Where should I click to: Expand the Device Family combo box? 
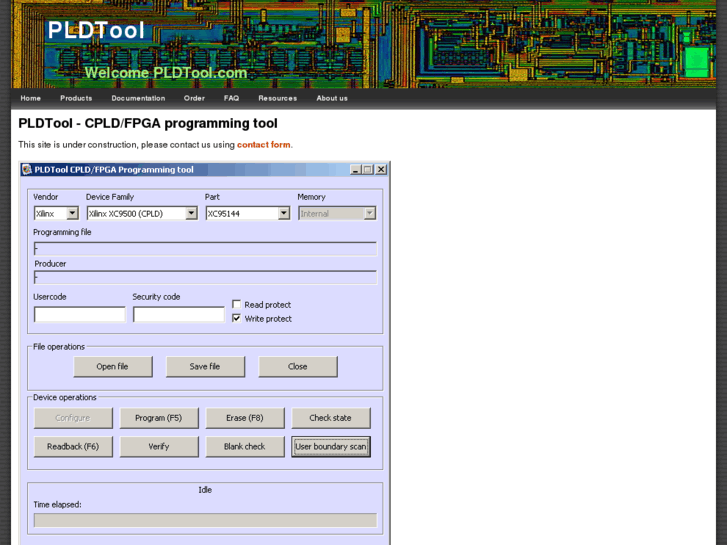[x=142, y=213]
